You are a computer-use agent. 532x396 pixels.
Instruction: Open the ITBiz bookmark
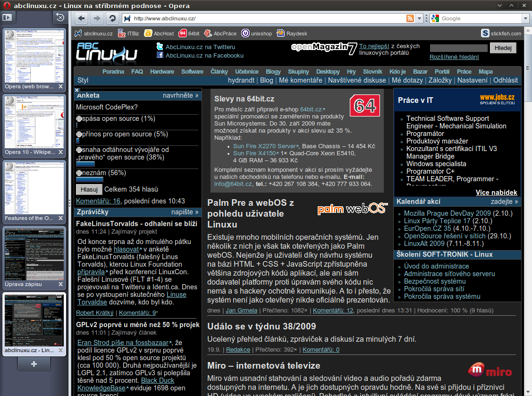coord(128,33)
